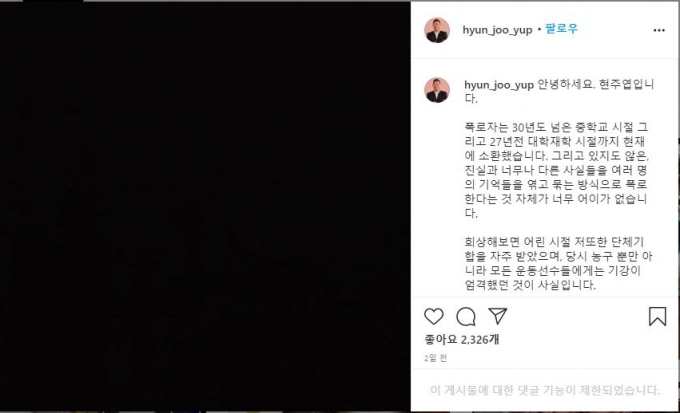Select the profile avatar beside the caption
680x413 pixels.
(x=437, y=90)
